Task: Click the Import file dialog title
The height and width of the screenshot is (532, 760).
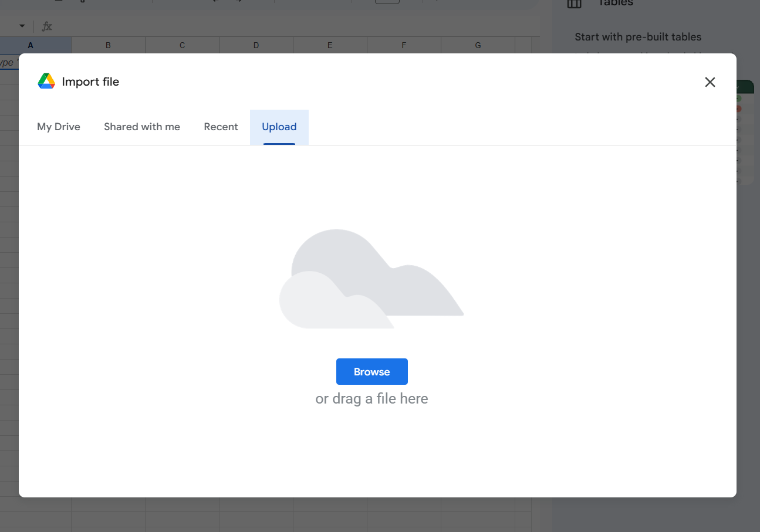Action: [90, 82]
